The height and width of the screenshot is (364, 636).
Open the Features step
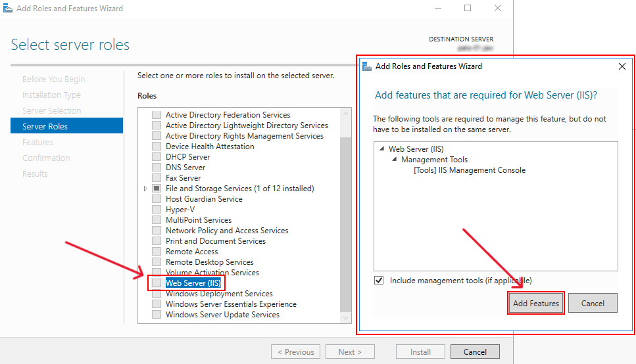pos(37,143)
